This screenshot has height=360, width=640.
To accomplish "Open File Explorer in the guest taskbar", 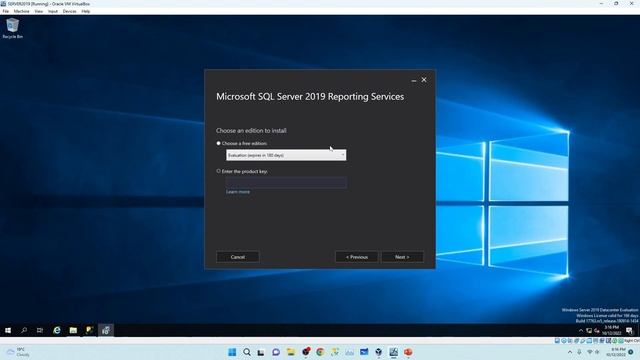I will [x=73, y=330].
